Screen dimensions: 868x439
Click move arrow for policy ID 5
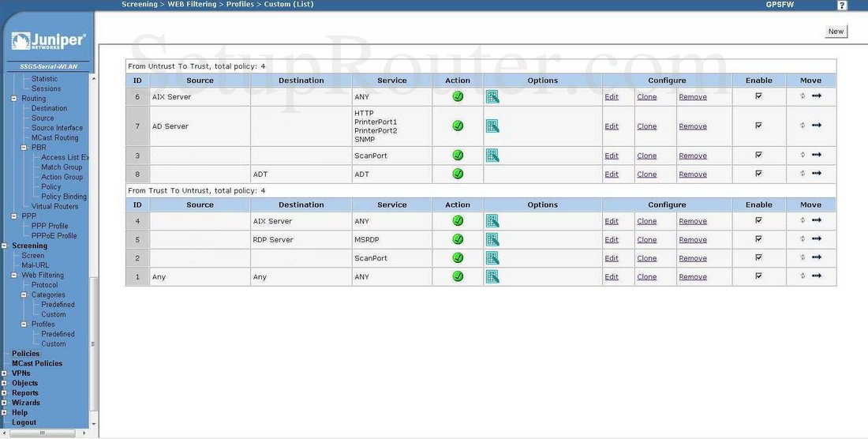[817, 238]
